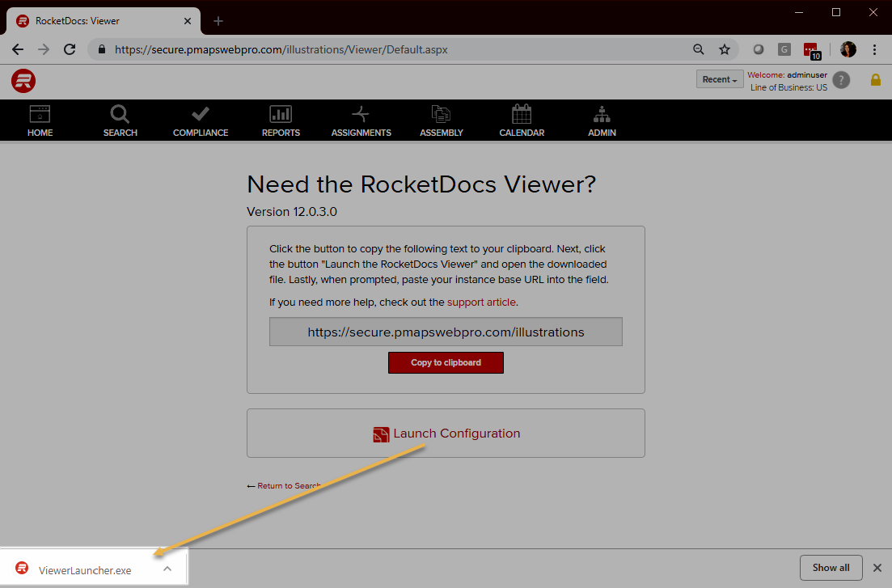Click the Line of Business: US text
Viewport: 892px width, 588px height.
[x=788, y=87]
